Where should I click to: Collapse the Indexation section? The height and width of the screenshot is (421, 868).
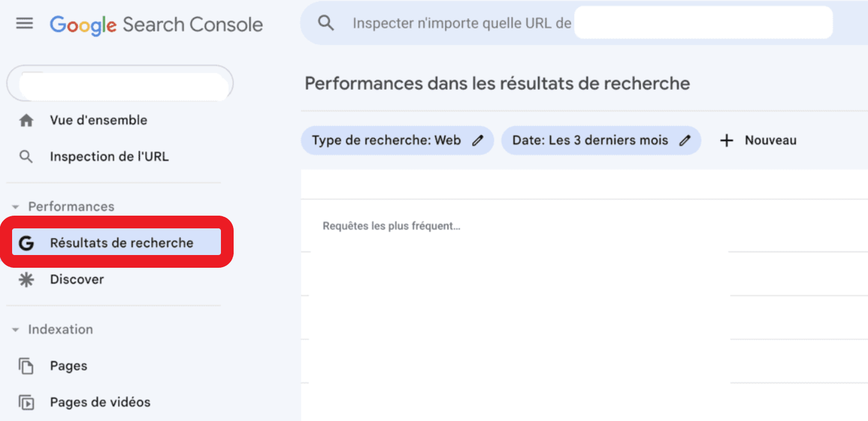pos(15,329)
